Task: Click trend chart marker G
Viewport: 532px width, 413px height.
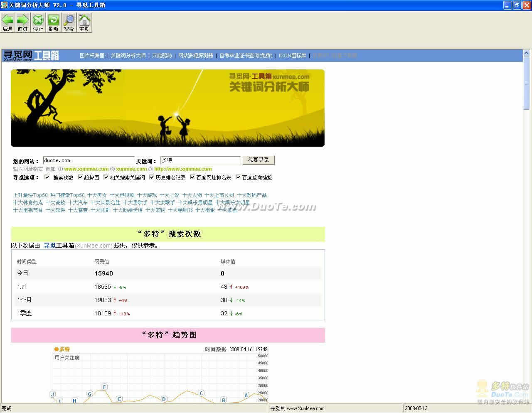Action: 89,394
